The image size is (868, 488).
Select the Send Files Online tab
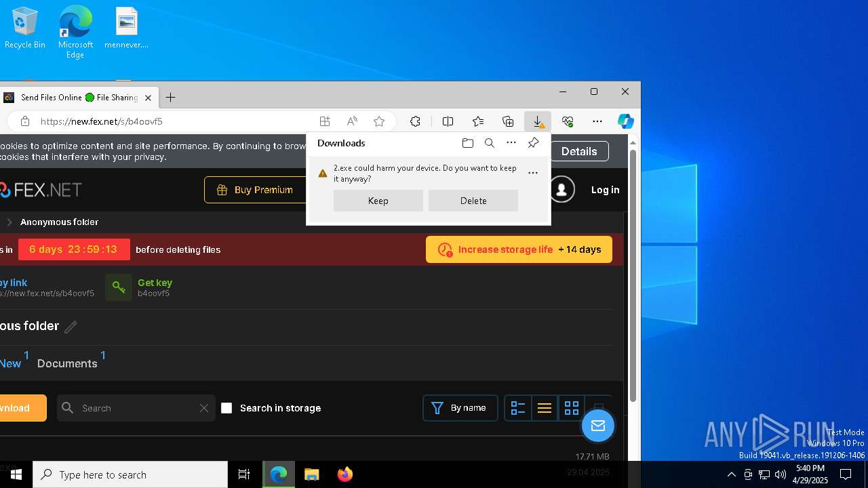78,98
